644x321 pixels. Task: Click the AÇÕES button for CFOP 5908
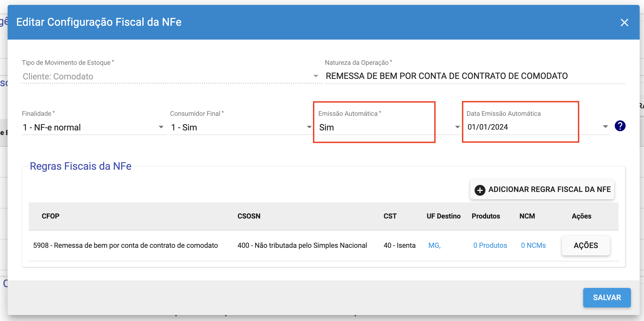point(586,245)
